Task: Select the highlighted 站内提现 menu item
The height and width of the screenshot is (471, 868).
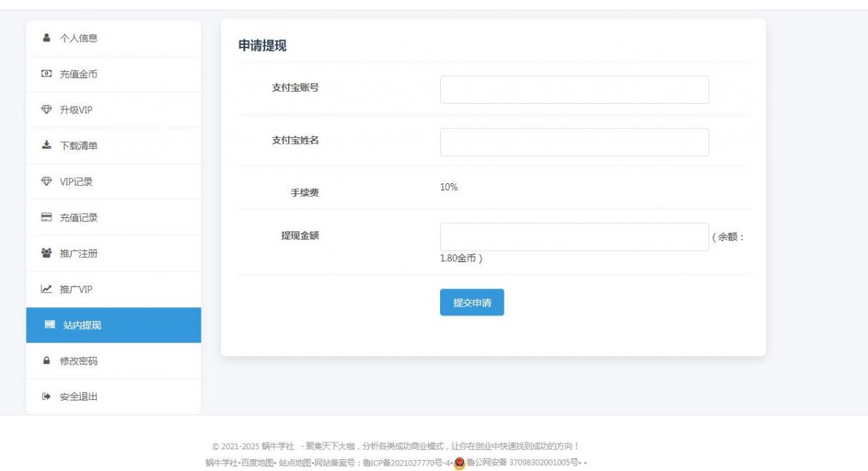Action: (x=113, y=325)
